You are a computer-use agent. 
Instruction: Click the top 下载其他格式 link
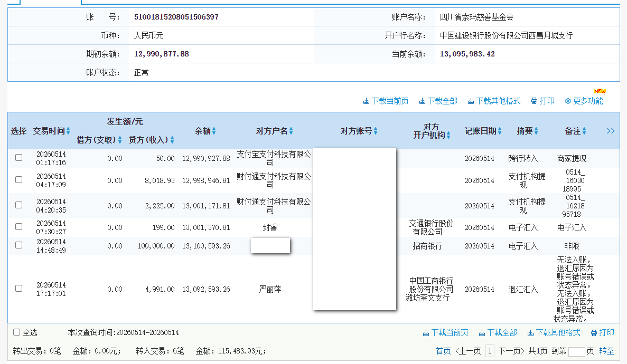(494, 101)
